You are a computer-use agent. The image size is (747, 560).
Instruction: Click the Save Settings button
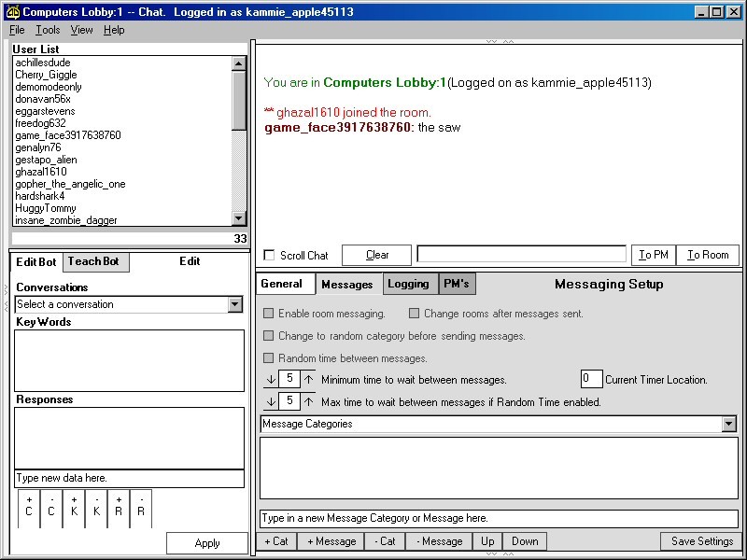click(x=702, y=541)
